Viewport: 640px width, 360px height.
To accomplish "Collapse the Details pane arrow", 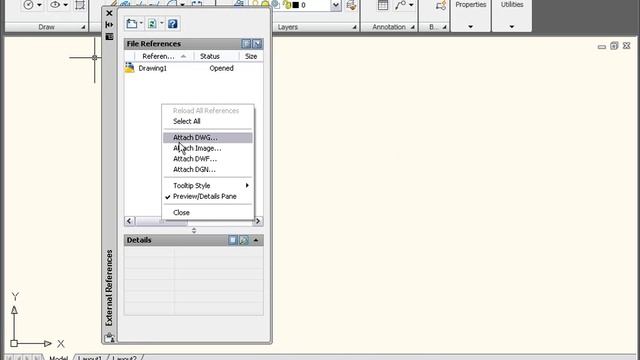I will (x=256, y=240).
